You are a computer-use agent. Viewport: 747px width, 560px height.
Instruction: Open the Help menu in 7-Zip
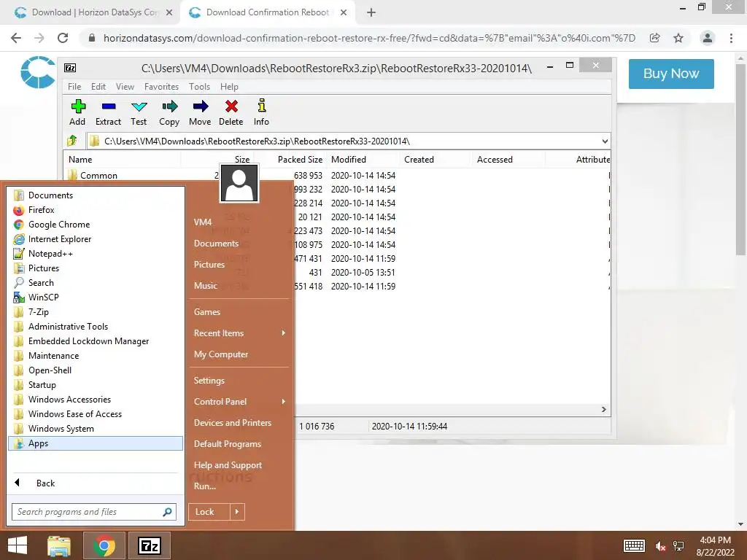pos(229,87)
